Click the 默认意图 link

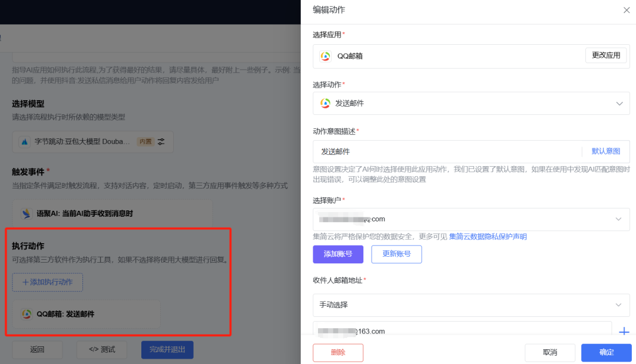[605, 151]
